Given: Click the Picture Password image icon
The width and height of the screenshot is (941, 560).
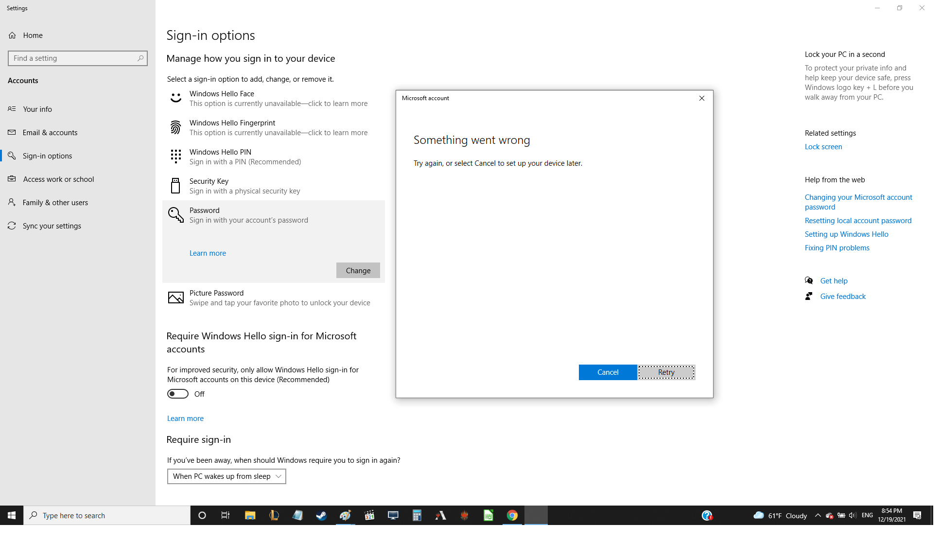Looking at the screenshot, I should (x=175, y=297).
